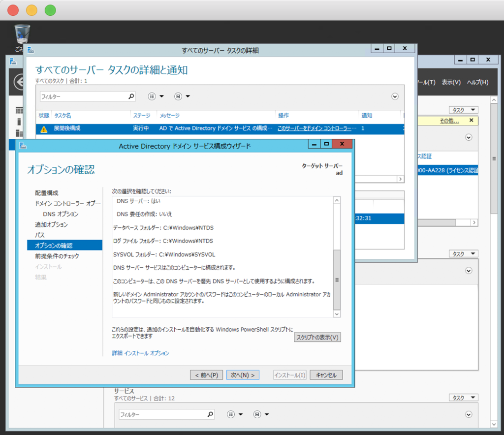Screen dimensions: 504x435
Task: Click Server Manager back arrow button
Action: [19, 82]
